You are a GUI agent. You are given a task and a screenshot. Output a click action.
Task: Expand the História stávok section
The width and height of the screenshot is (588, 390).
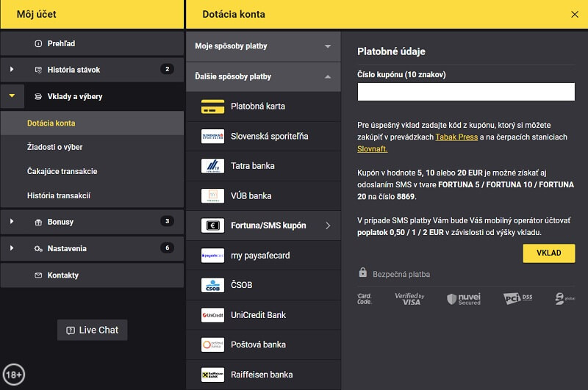click(12, 70)
